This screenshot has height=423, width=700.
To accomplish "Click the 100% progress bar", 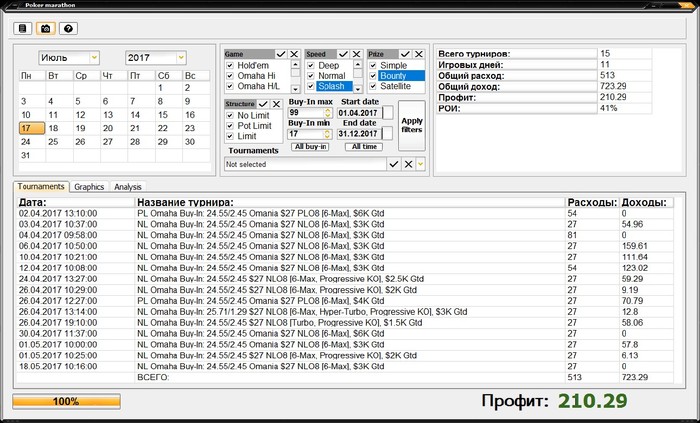I will [67, 401].
